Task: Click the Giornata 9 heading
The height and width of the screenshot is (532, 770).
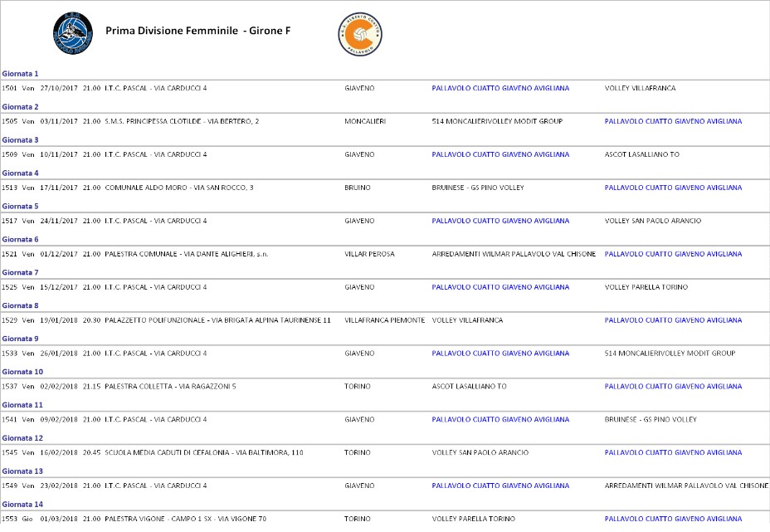Action: click(20, 339)
